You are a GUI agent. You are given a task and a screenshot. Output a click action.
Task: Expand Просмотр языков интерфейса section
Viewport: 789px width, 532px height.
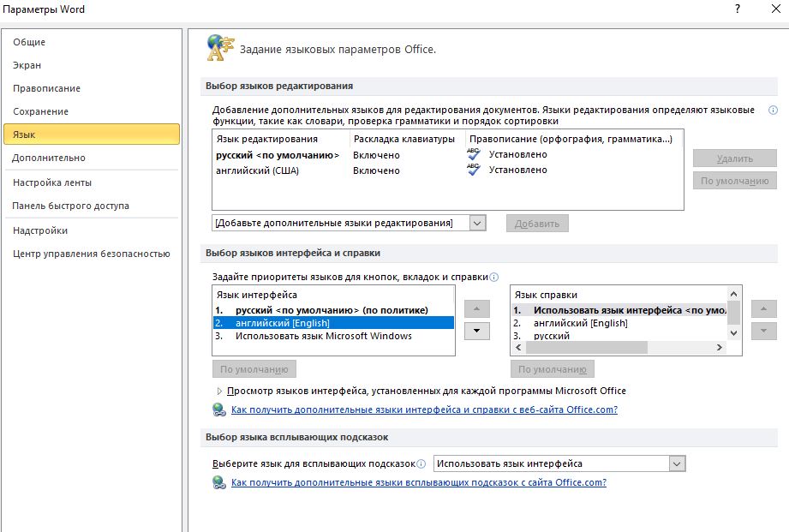coord(219,391)
